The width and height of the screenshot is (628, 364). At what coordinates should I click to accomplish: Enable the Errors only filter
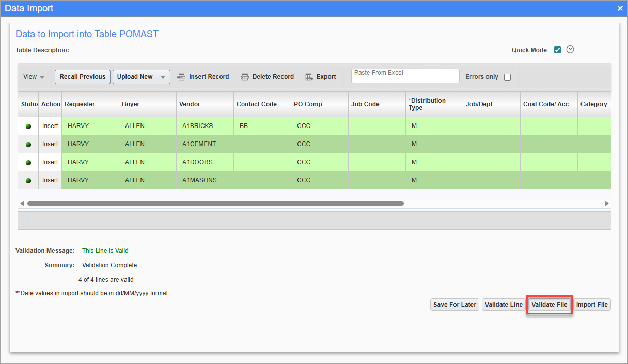[507, 76]
